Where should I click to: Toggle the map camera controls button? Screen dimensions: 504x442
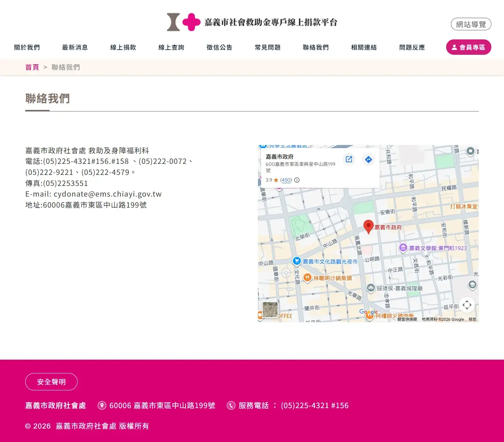tap(467, 305)
